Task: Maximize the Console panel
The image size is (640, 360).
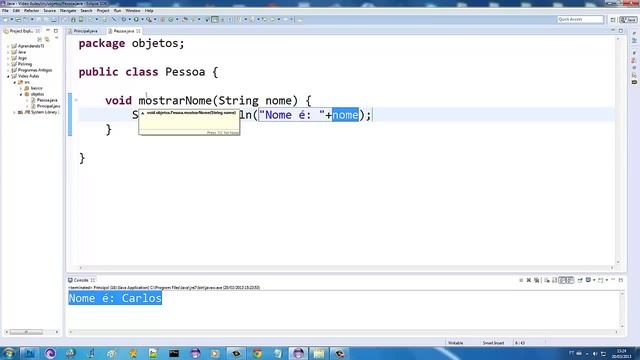Action: tap(621, 280)
